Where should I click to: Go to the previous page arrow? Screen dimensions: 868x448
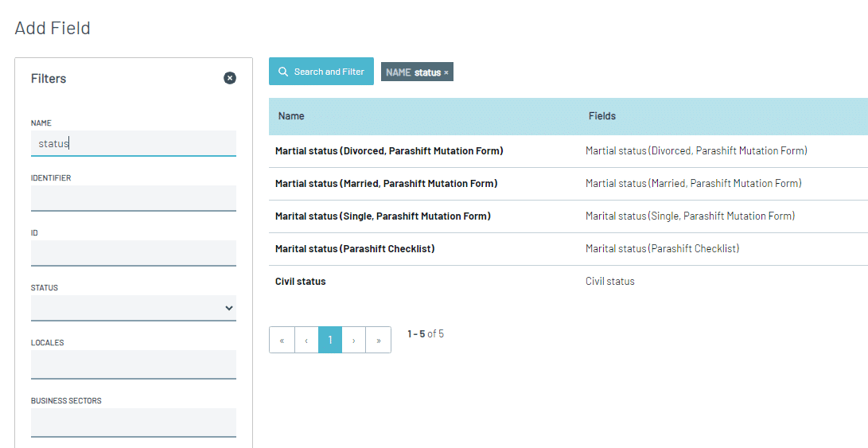tap(306, 340)
